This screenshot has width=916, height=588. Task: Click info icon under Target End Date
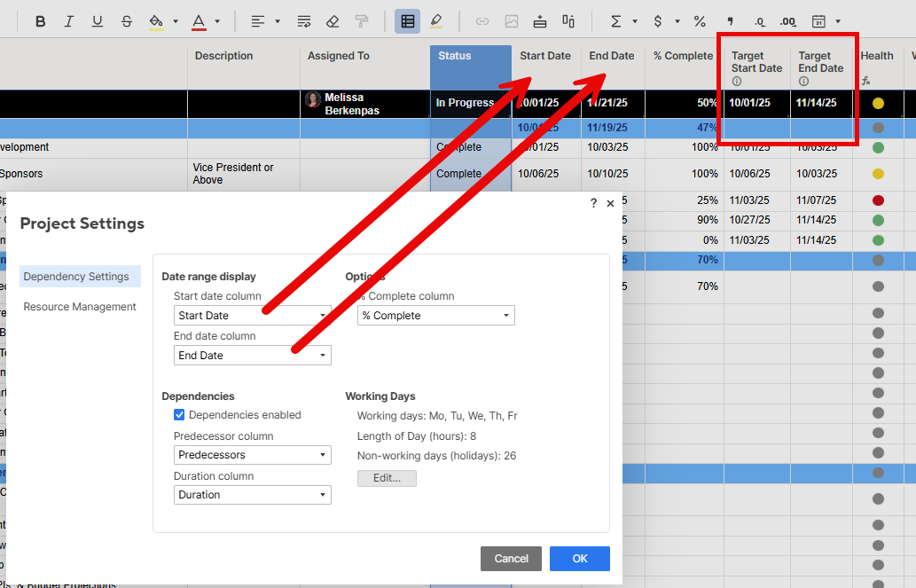(804, 82)
